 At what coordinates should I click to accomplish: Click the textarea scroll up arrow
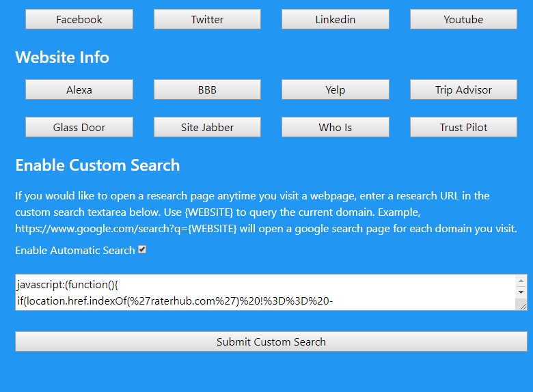coord(521,281)
